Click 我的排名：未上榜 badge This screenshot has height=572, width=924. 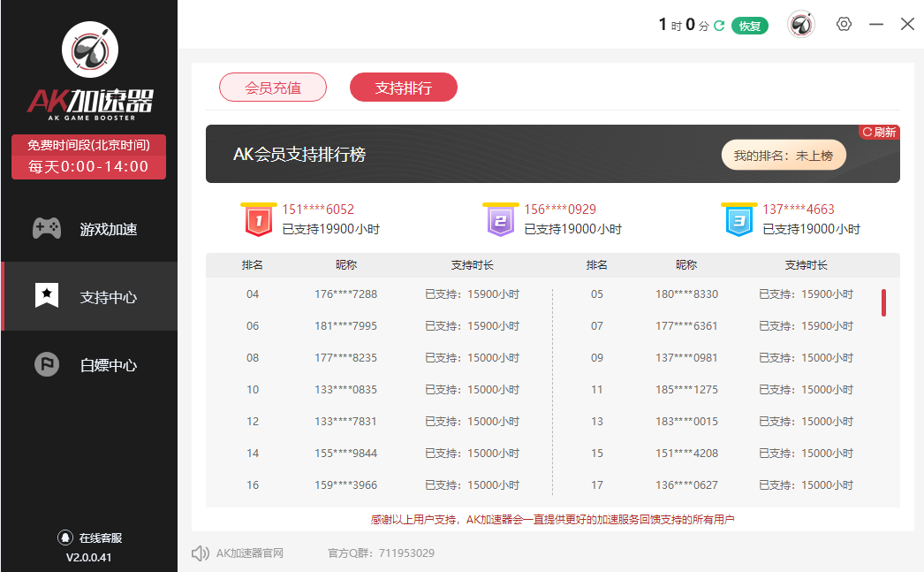[784, 155]
